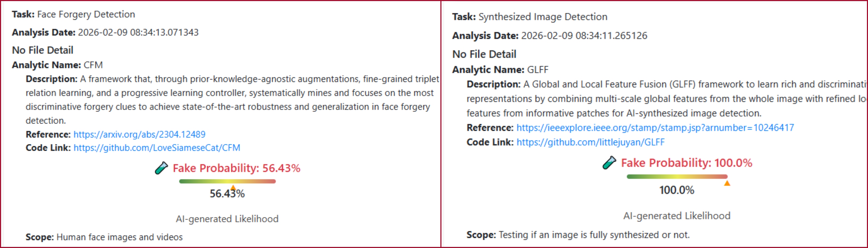Image resolution: width=868 pixels, height=248 pixels.
Task: Click the 'No File Detail' text in the CFM panel
Action: [x=43, y=50]
